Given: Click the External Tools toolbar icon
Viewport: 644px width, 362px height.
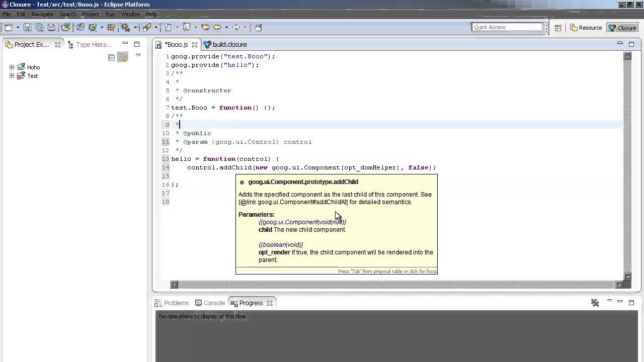Looking at the screenshot, I should click(146, 28).
